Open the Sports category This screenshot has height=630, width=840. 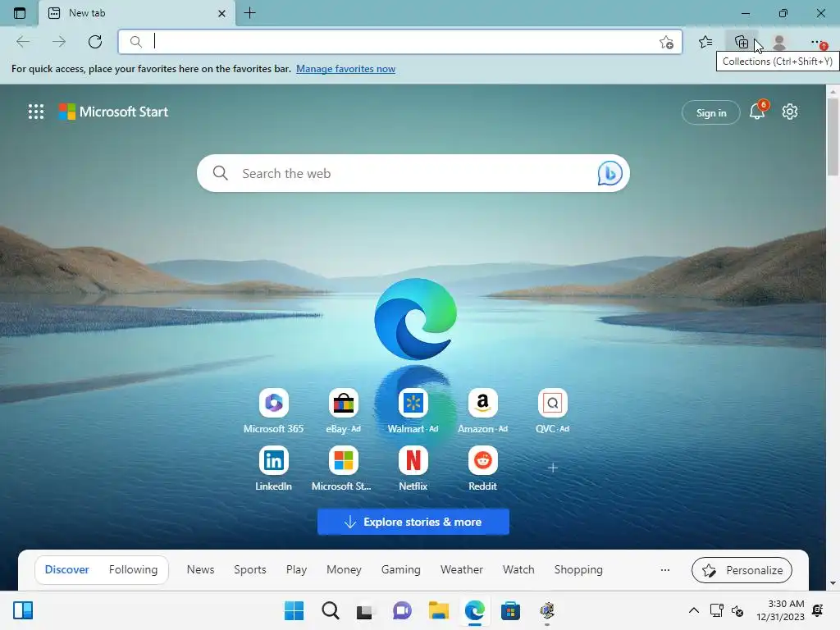tap(250, 569)
